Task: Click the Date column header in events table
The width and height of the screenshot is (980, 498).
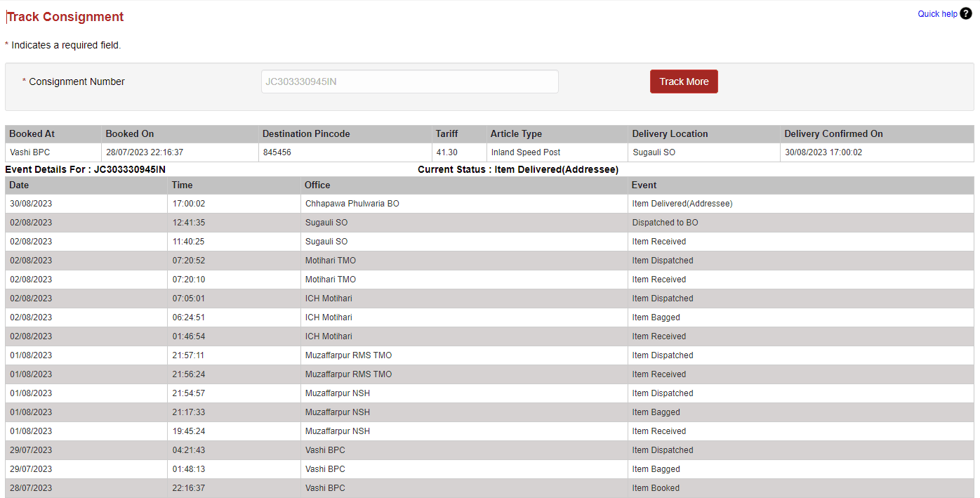Action: coord(86,185)
